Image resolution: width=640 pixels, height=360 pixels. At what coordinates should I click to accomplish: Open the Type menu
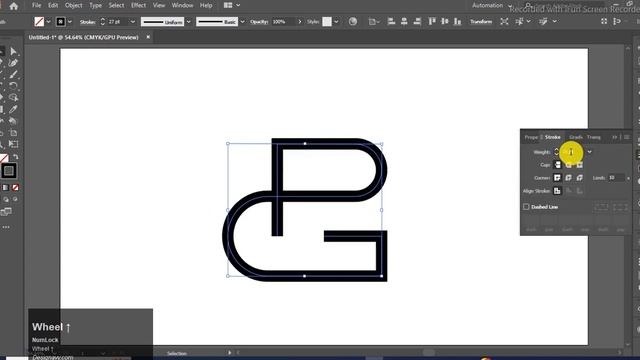(x=96, y=5)
